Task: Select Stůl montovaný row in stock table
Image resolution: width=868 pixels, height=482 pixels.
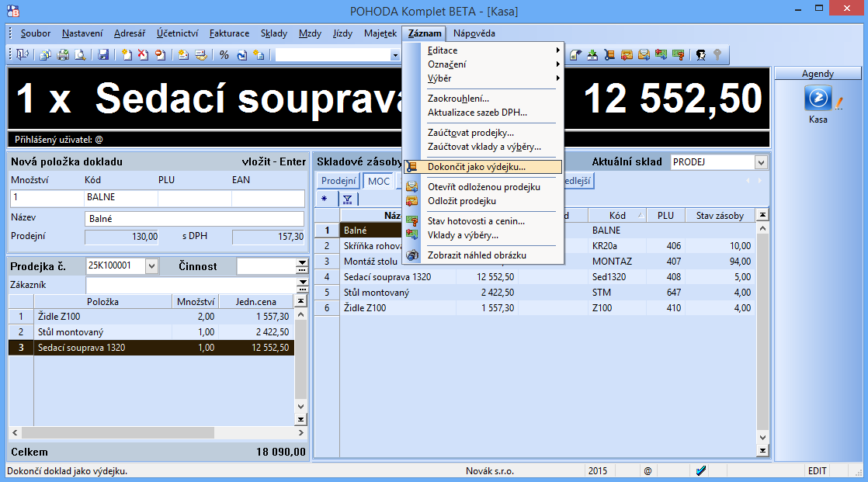Action: (535, 292)
